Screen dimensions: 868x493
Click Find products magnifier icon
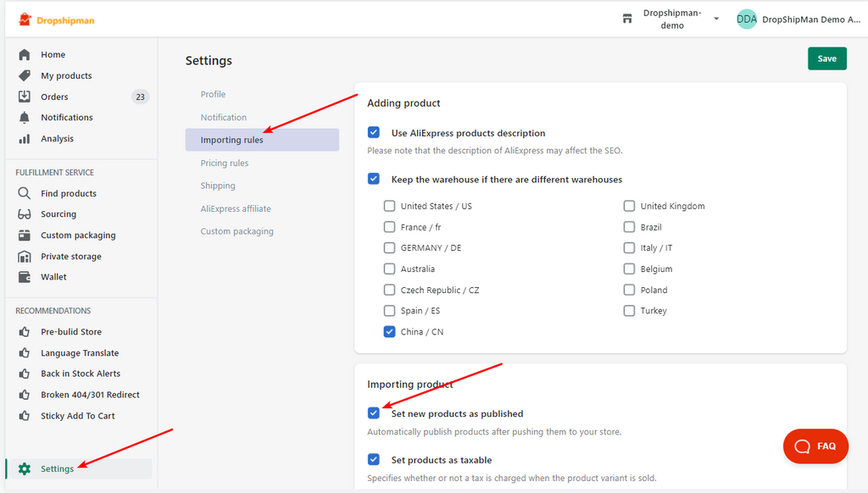(25, 193)
